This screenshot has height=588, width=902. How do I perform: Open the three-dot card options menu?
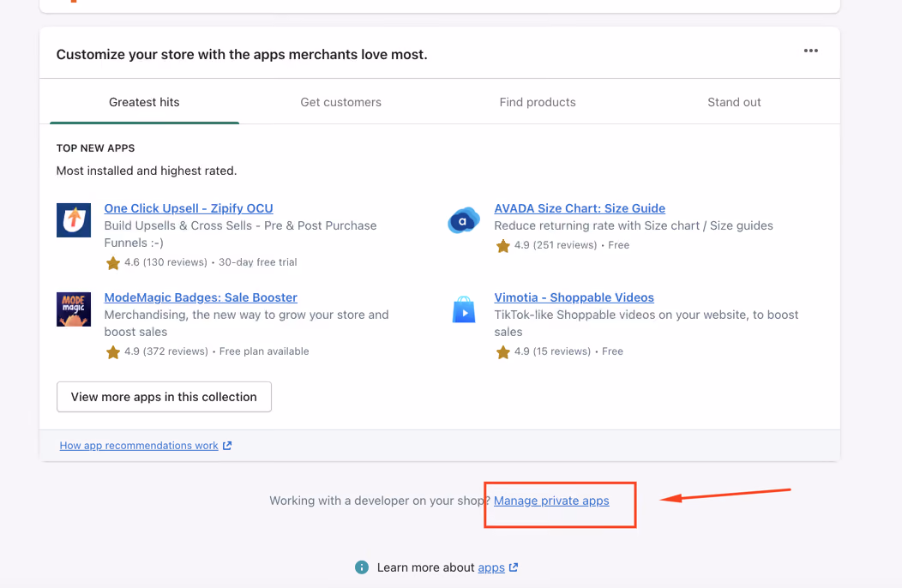click(x=810, y=51)
